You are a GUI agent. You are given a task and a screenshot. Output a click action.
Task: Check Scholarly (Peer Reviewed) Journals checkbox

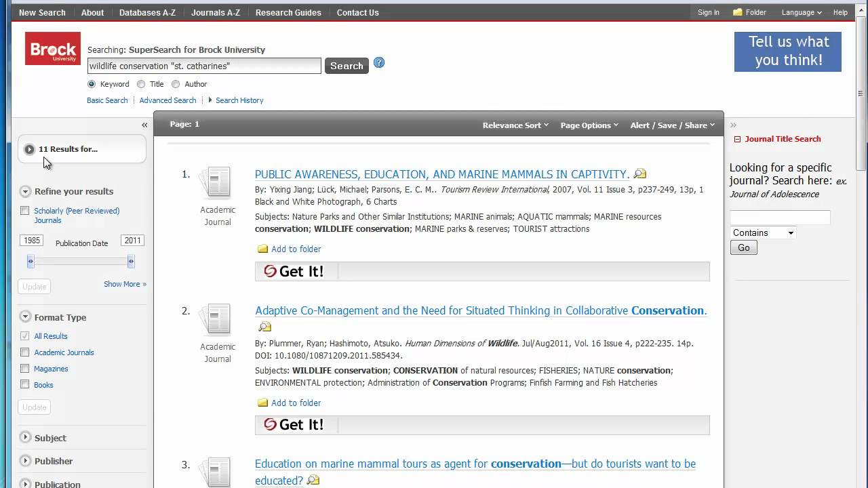[x=25, y=211]
